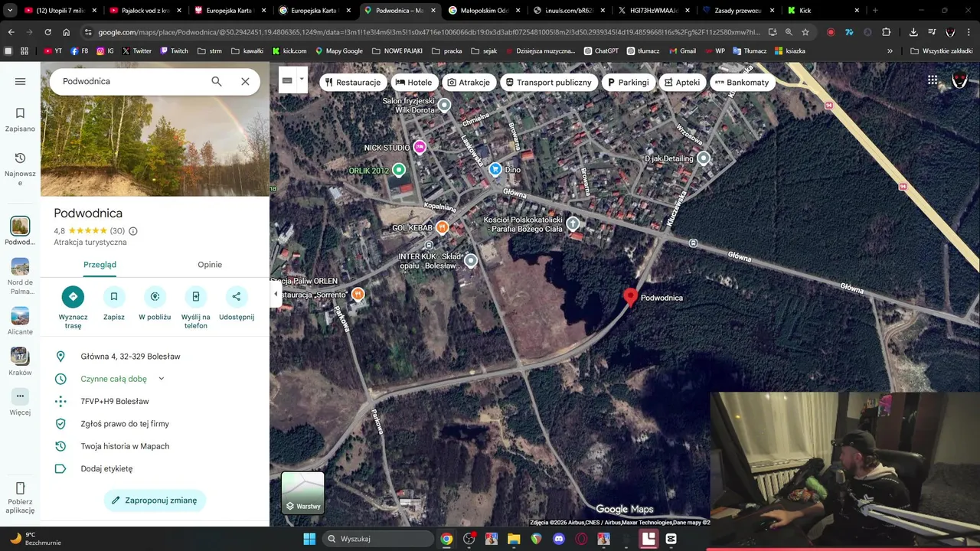Open the Najnowsze recent places
This screenshot has width=980, height=551.
20,168
